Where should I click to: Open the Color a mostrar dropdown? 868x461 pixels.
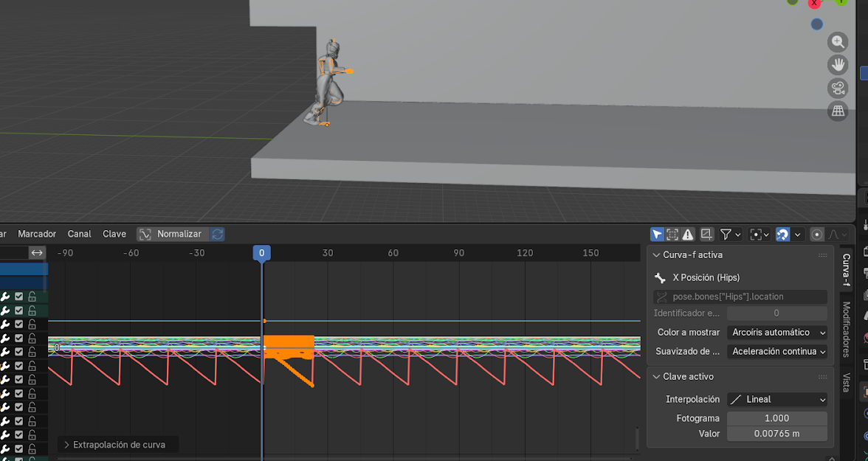point(776,333)
